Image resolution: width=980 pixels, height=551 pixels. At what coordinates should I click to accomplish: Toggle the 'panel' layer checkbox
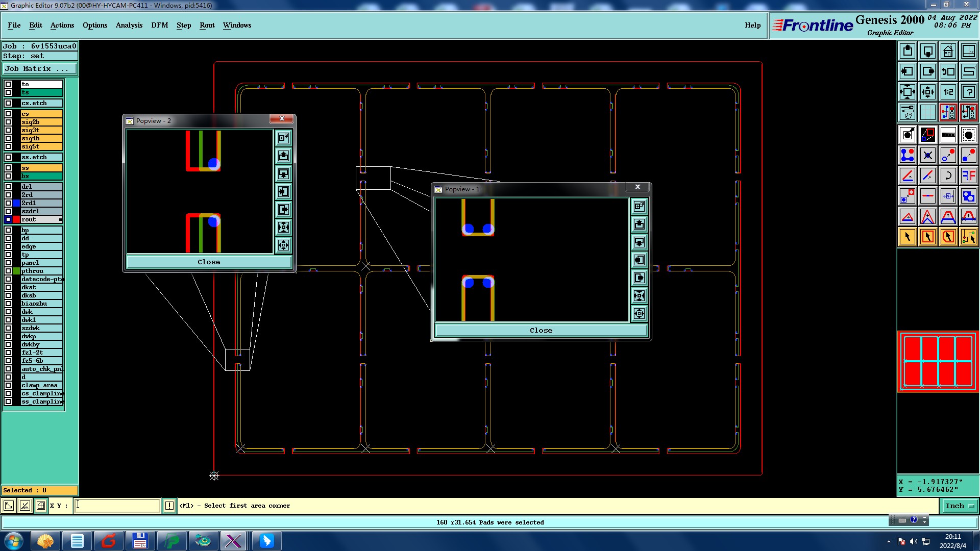8,263
